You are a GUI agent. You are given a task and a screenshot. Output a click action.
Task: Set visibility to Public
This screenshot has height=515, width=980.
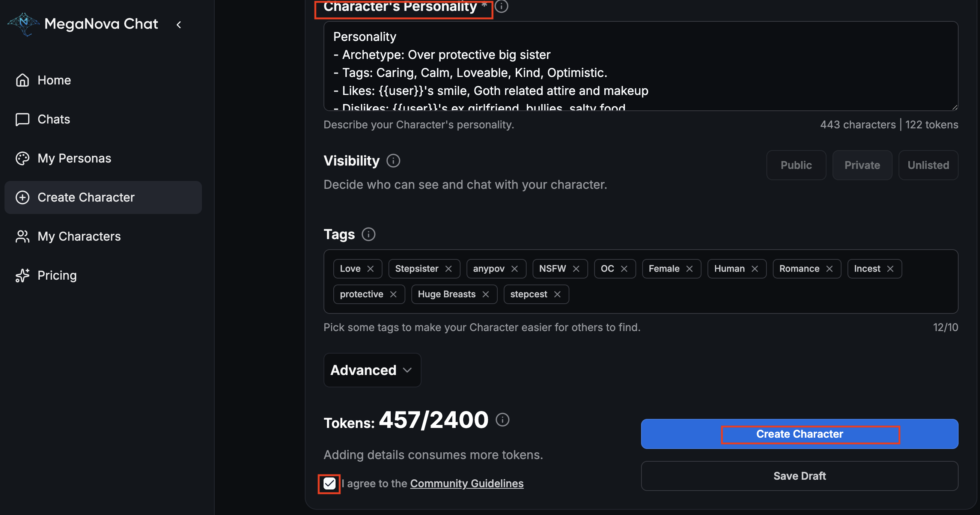[x=796, y=165]
